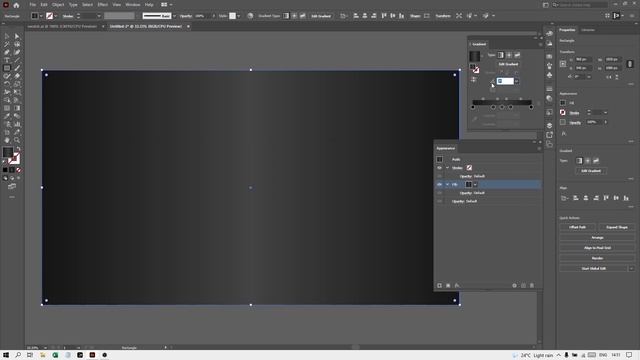The height and width of the screenshot is (360, 640).
Task: Click Add New Fill in Appearance panel
Action: (448, 285)
